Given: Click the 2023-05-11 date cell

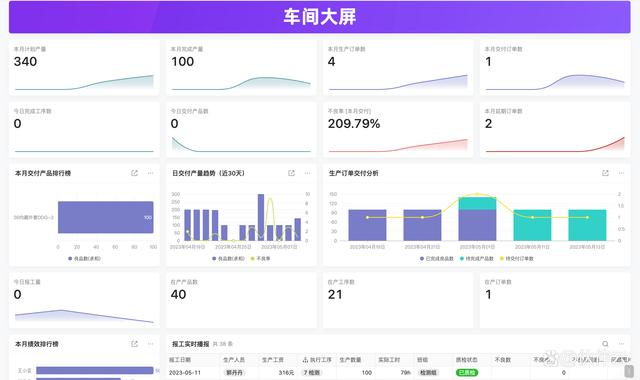Looking at the screenshot, I should tap(185, 373).
